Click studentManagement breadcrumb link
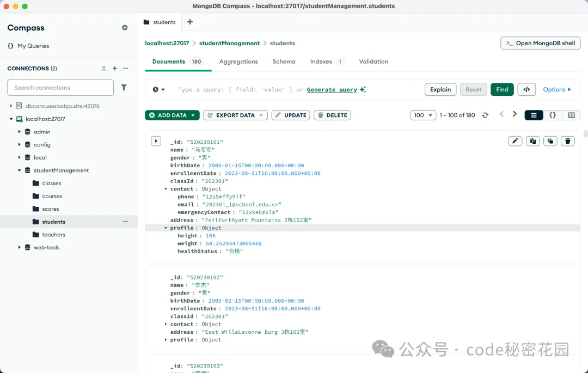This screenshot has width=588, height=373. click(229, 43)
